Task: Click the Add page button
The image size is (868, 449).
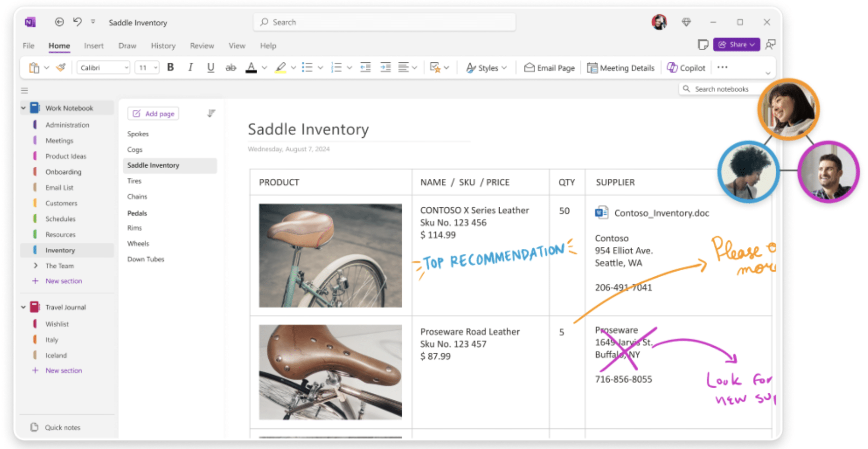Action: (x=153, y=114)
